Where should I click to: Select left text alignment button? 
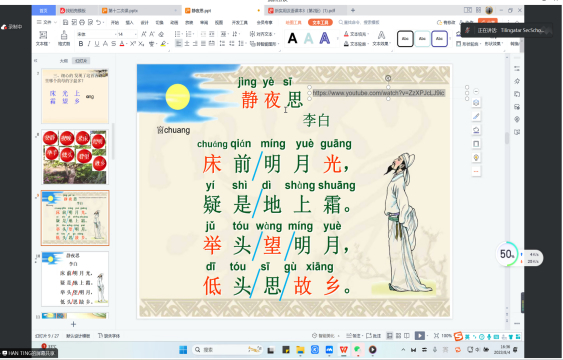click(178, 44)
